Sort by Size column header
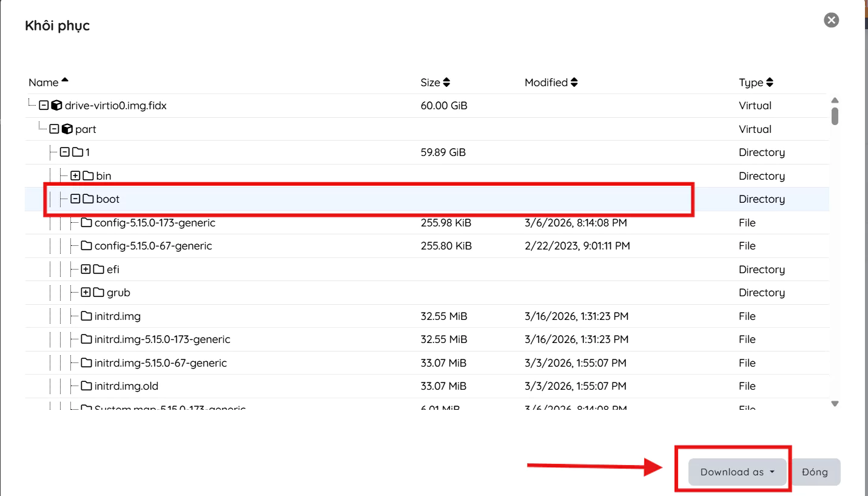Screen dimensions: 868x496 coord(430,83)
